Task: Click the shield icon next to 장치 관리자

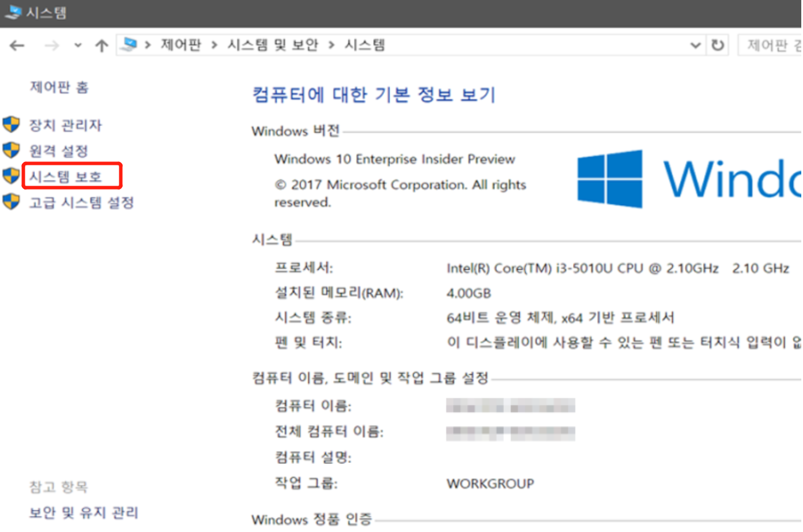Action: [x=12, y=124]
